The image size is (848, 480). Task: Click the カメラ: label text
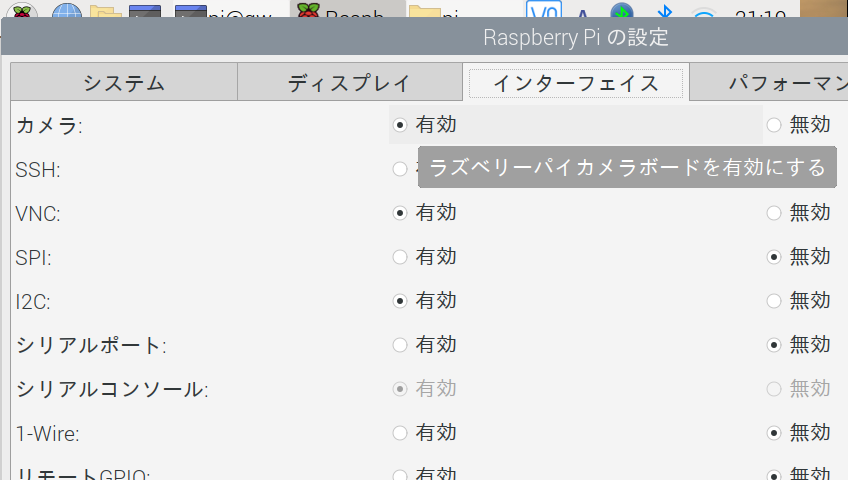pos(49,126)
